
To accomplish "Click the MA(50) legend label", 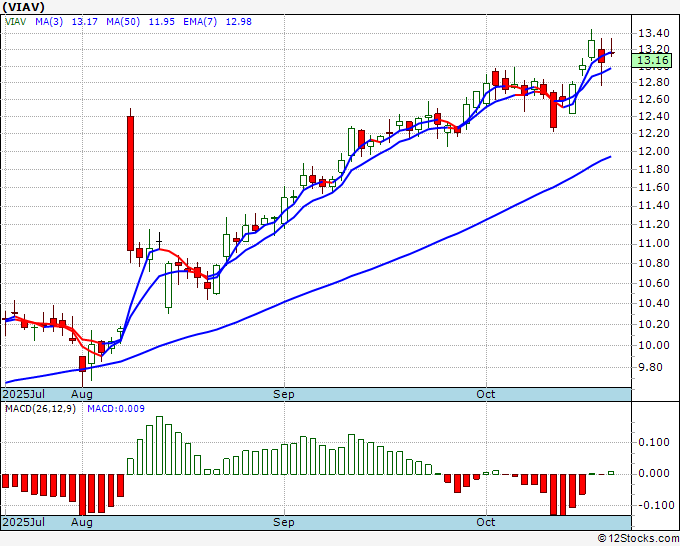I will tap(123, 22).
